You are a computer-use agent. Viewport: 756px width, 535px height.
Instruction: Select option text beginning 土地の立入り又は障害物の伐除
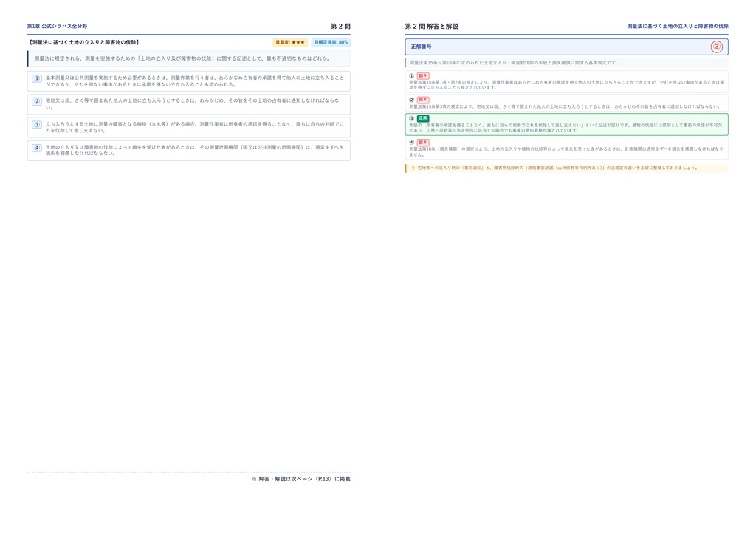pos(195,151)
